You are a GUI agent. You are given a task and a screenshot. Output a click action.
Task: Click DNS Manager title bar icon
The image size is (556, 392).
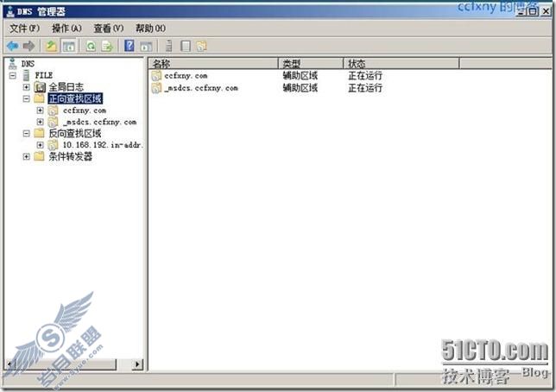click(10, 11)
